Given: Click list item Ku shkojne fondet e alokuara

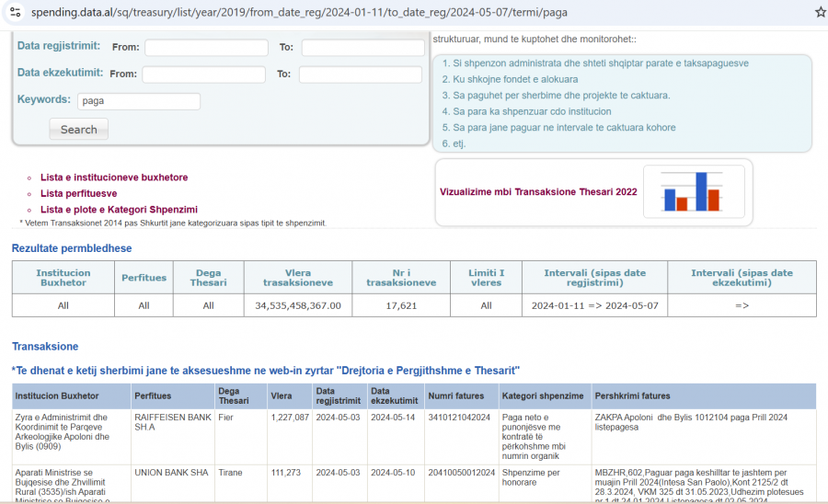Looking at the screenshot, I should pos(515,79).
